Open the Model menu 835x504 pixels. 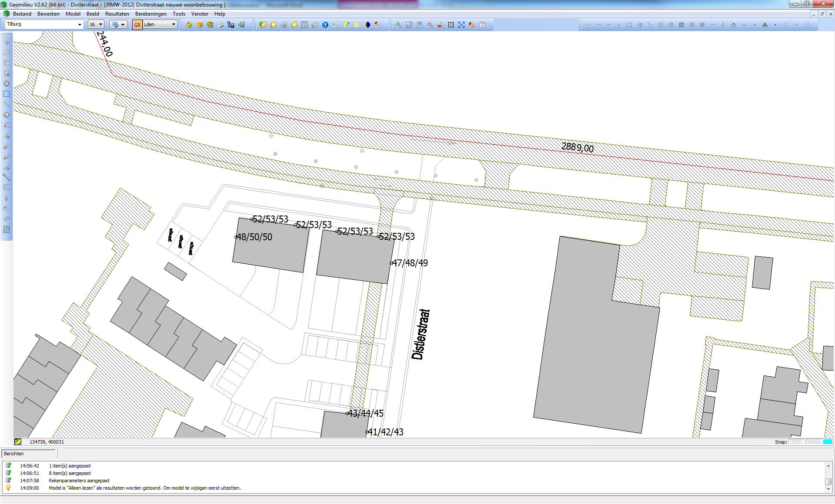(x=73, y=14)
